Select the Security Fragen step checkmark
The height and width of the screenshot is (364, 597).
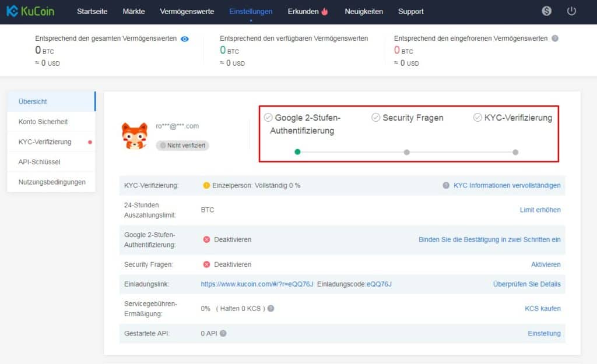pos(376,118)
